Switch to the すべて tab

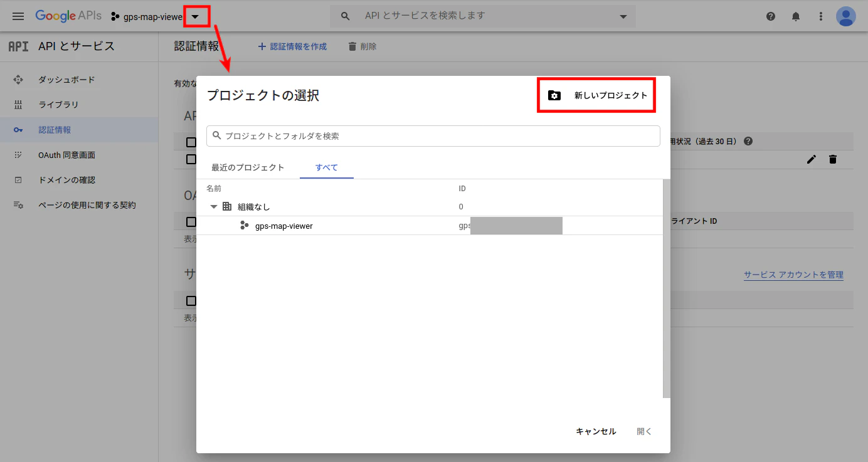click(327, 167)
